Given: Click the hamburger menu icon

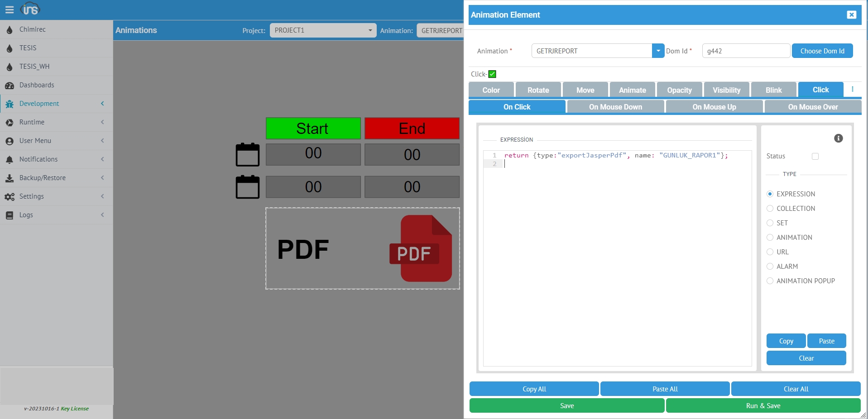Looking at the screenshot, I should coord(9,10).
